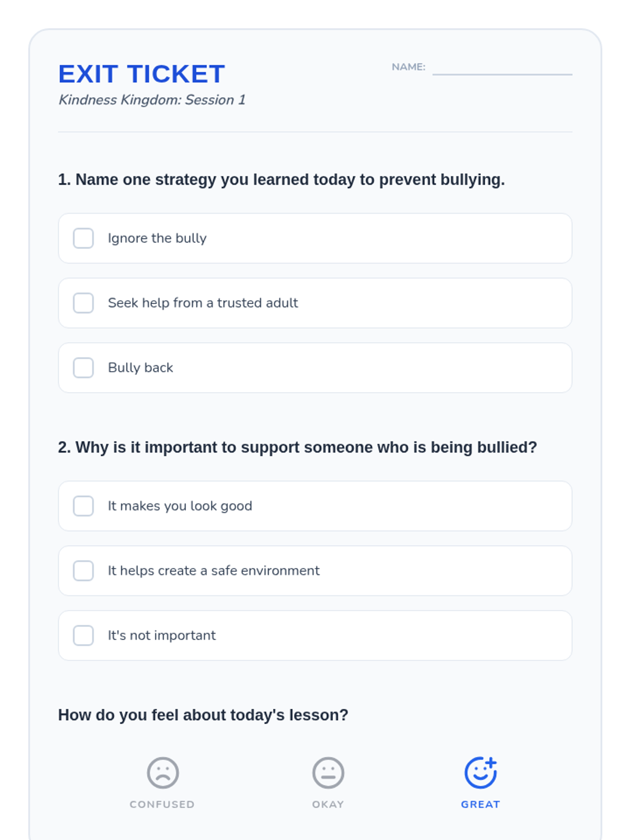Click the 'GREAT' label text

[480, 804]
